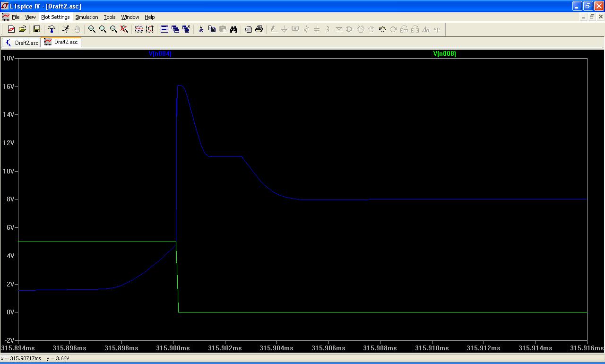
Task: Click the Open folder icon
Action: (22, 29)
